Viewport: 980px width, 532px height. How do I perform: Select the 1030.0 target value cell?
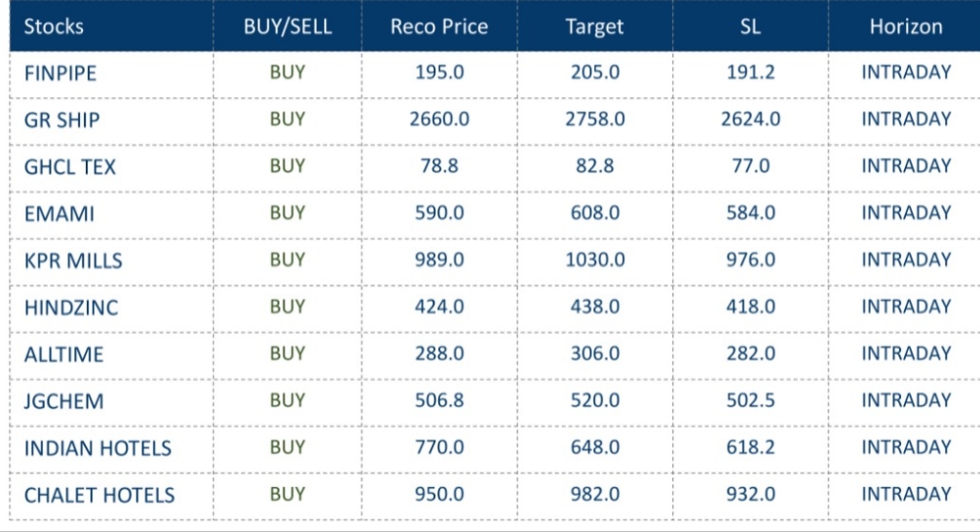click(594, 259)
